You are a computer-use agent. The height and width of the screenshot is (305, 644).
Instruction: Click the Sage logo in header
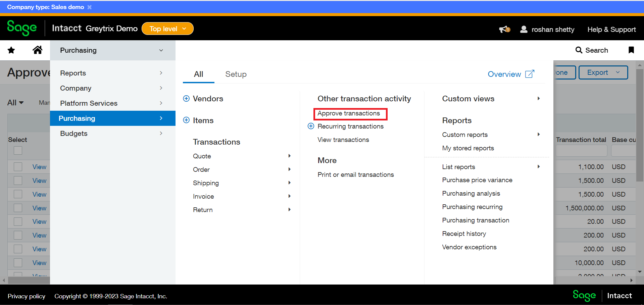point(22,28)
